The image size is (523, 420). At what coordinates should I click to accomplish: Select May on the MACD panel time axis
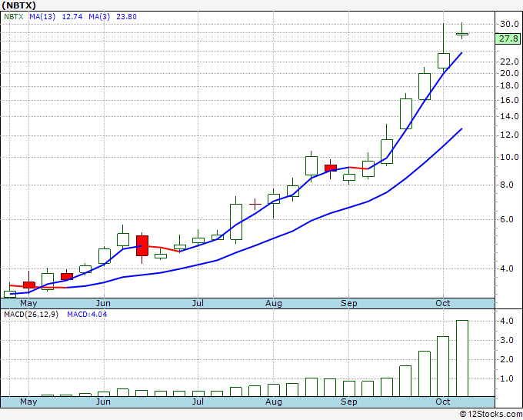pos(28,402)
